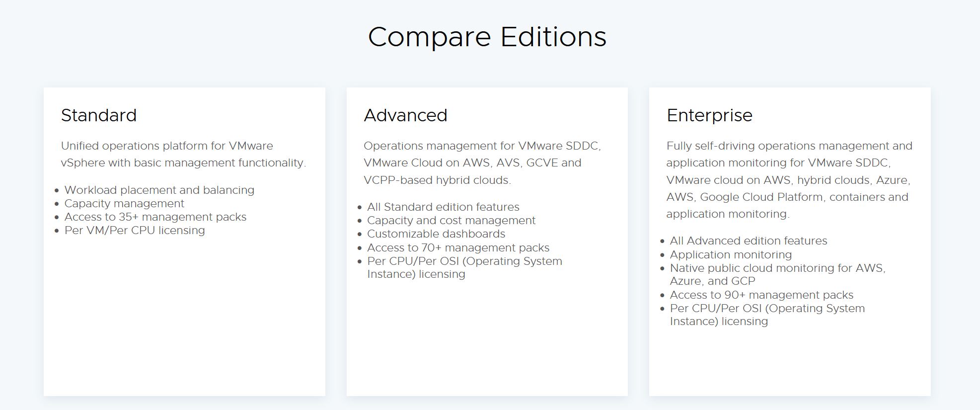980x410 pixels.
Task: Click 'All Standard edition features' bullet
Action: point(443,207)
